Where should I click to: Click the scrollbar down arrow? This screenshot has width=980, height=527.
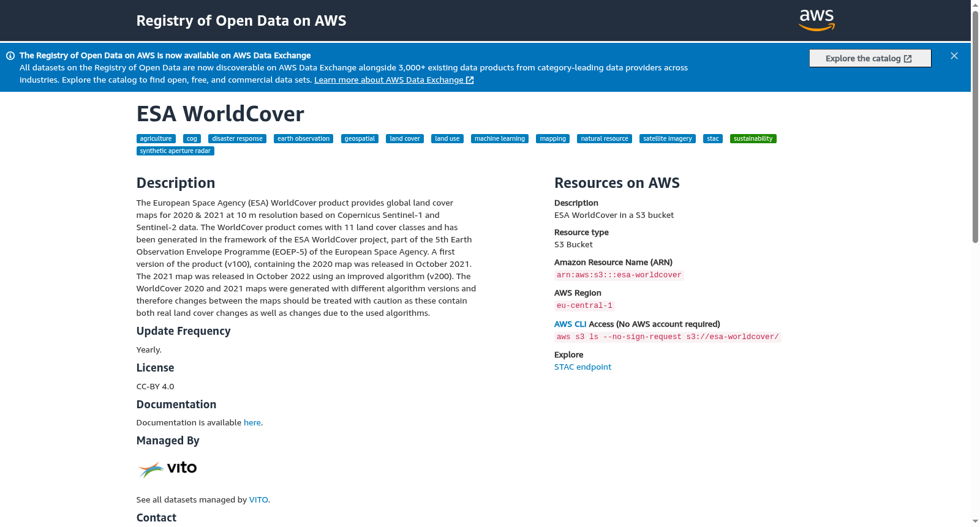pyautogui.click(x=975, y=521)
